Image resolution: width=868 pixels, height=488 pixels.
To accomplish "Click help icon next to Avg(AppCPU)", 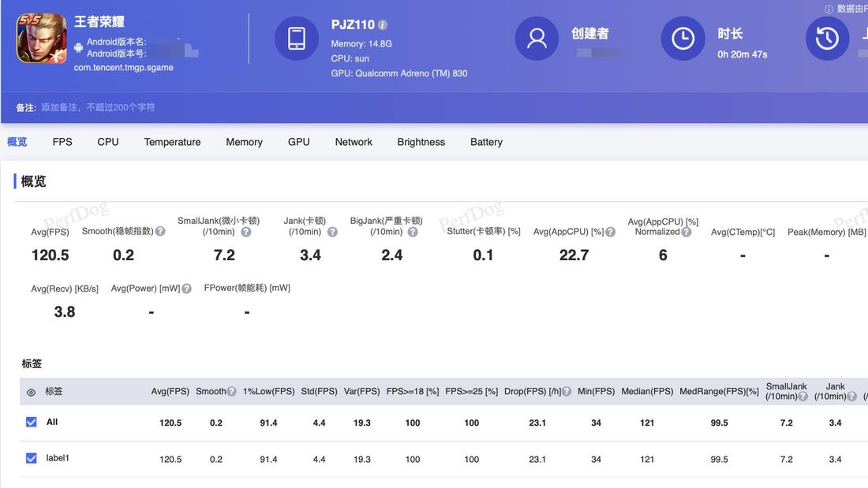I will coord(609,231).
